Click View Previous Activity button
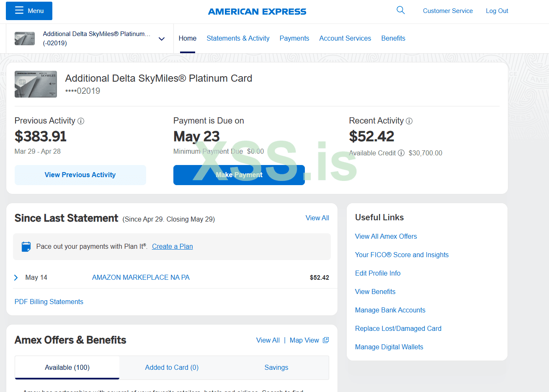The image size is (549, 392). click(x=80, y=175)
